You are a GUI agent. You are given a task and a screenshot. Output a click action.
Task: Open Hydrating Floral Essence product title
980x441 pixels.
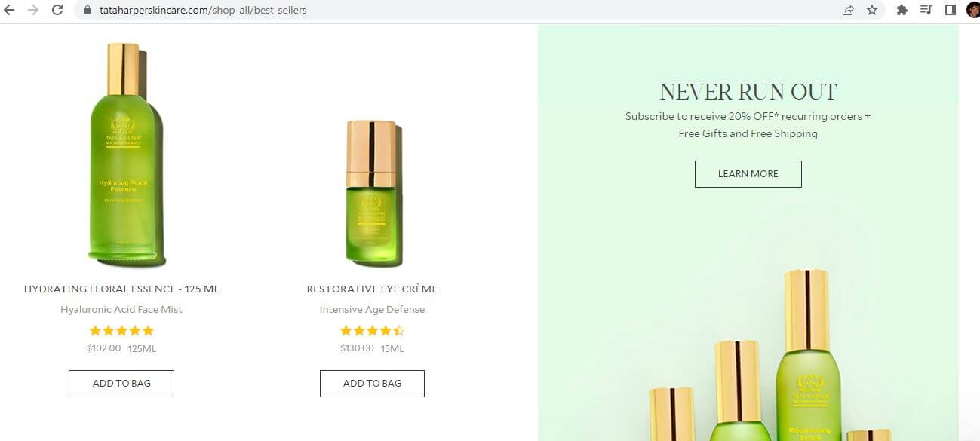(121, 289)
